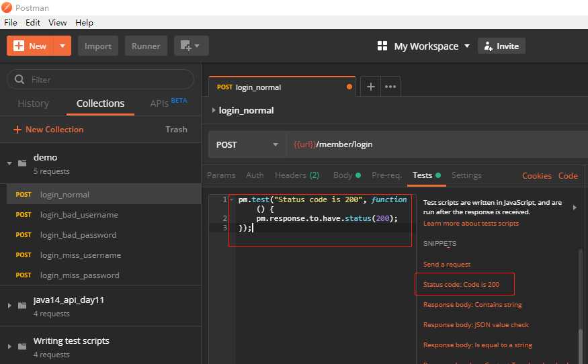588x364 pixels.
Task: Click the java14_api_day11 folder icon
Action: point(22,306)
